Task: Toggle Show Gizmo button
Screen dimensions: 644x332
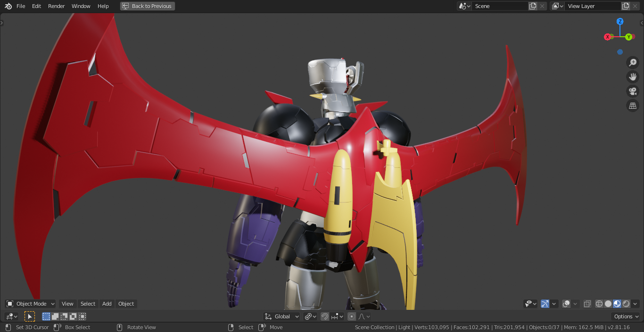Action: coord(545,304)
